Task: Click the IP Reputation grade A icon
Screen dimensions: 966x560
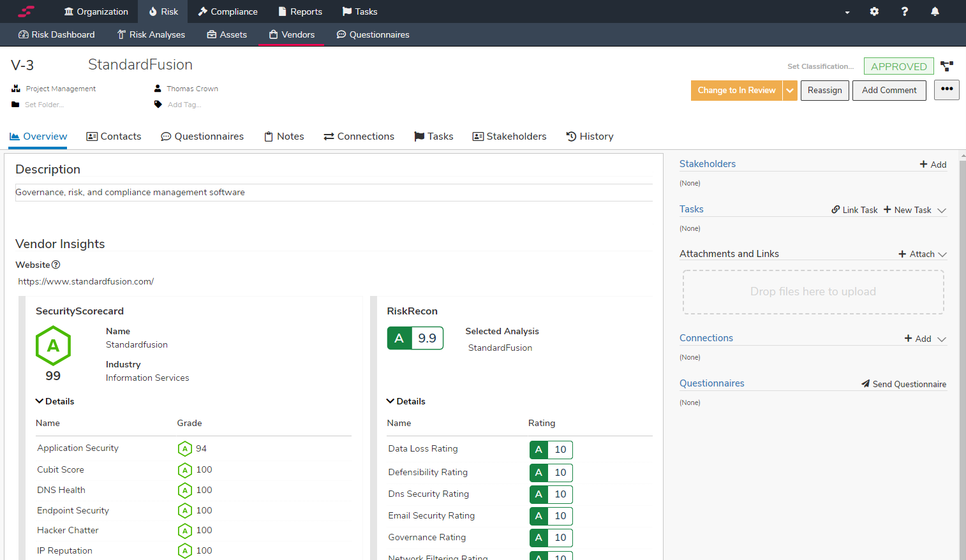Action: (x=185, y=551)
